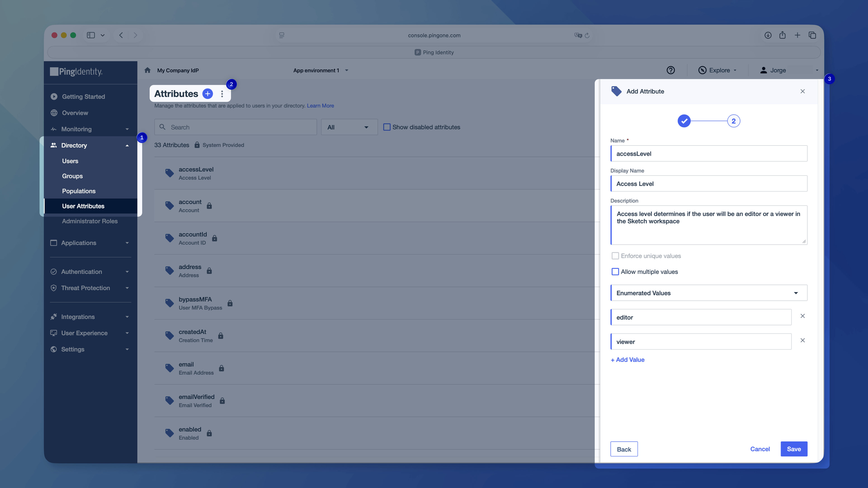
Task: Click the editor value input field
Action: 701,317
